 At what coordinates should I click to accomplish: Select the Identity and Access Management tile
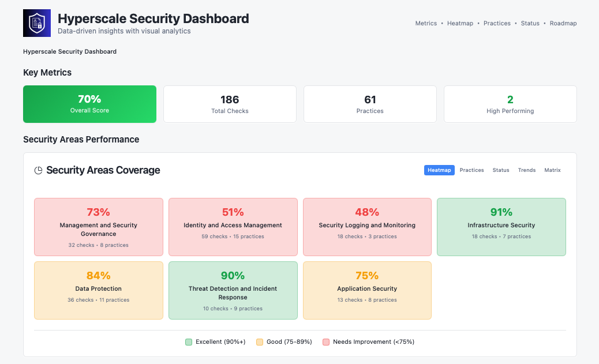click(233, 227)
